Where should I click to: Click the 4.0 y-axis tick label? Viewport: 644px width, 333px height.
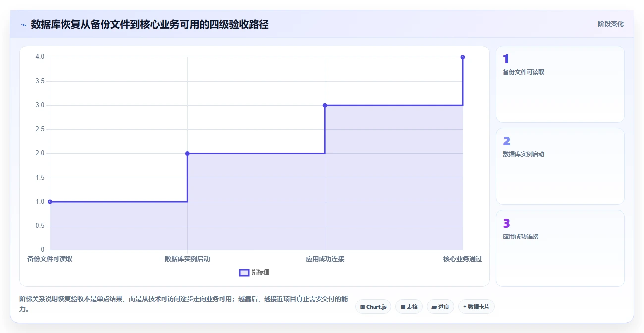pyautogui.click(x=40, y=57)
